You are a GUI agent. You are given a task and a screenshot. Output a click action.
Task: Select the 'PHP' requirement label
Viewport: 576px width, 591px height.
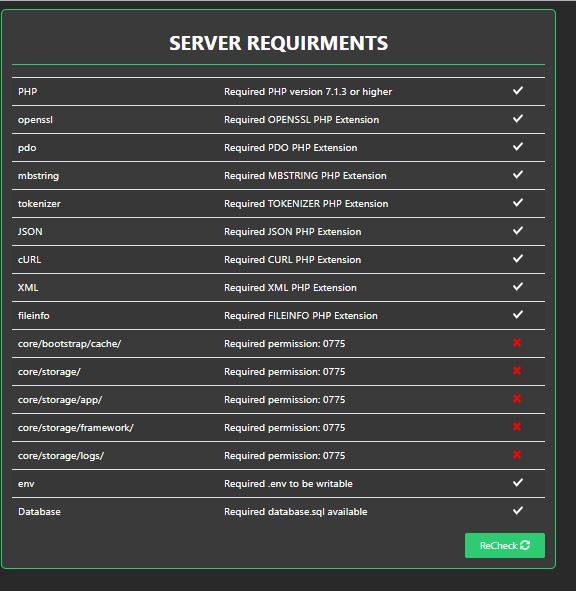click(x=28, y=92)
